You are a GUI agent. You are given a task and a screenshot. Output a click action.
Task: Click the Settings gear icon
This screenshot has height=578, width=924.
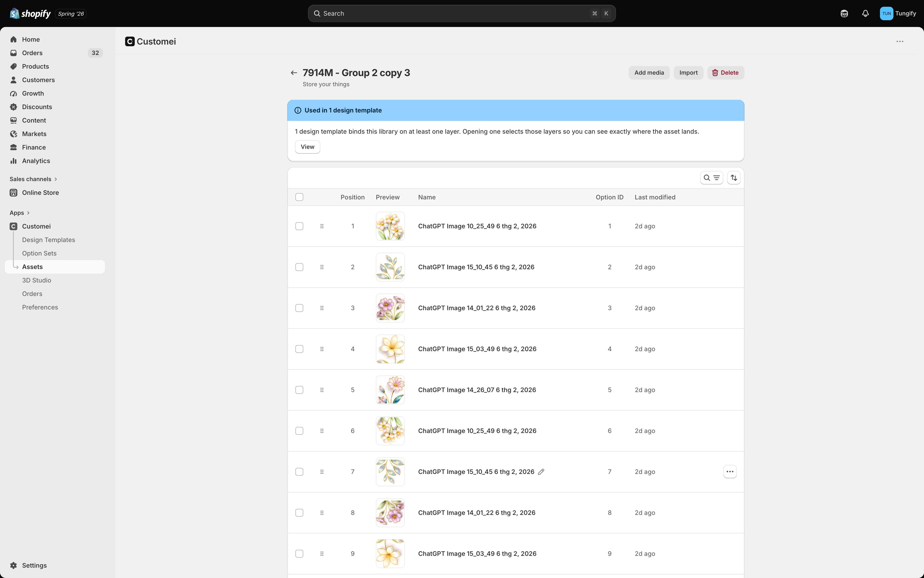pos(14,565)
